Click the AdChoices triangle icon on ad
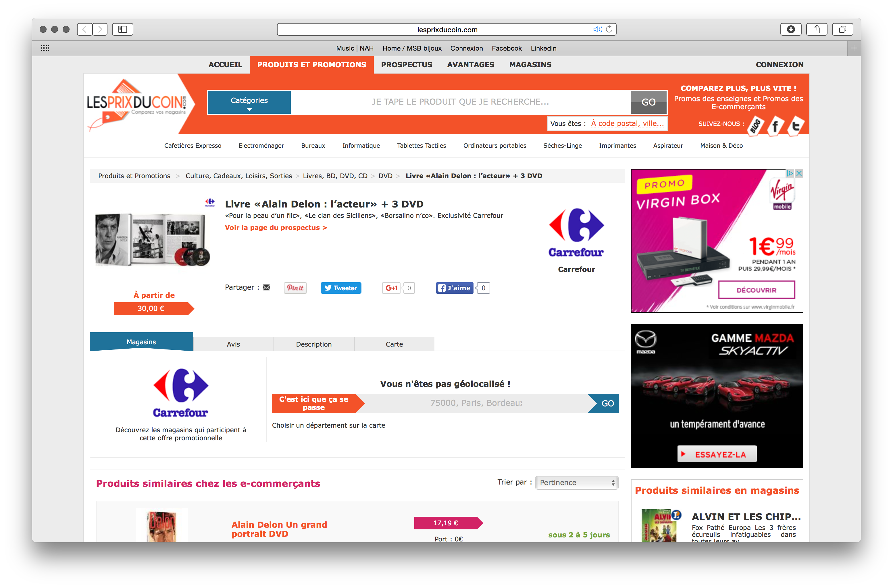893x588 pixels. click(x=790, y=173)
